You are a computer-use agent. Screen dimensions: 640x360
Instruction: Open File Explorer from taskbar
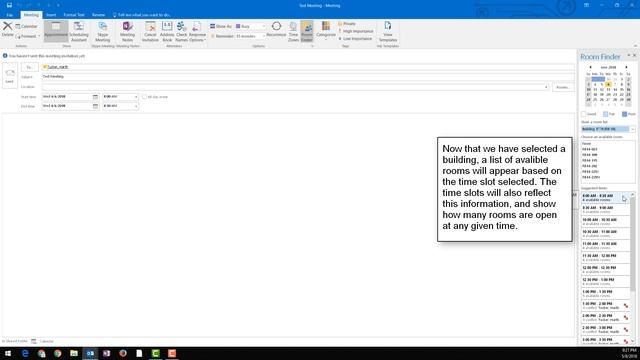click(74, 353)
